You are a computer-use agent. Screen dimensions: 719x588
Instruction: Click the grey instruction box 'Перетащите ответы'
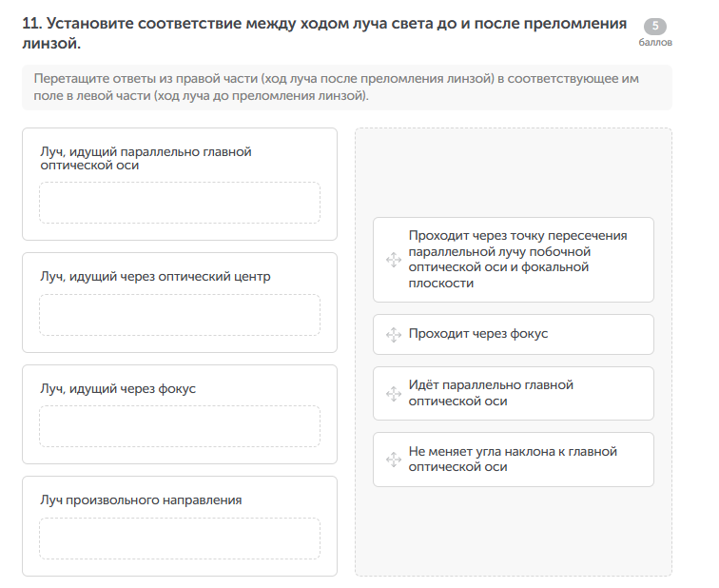[x=346, y=88]
